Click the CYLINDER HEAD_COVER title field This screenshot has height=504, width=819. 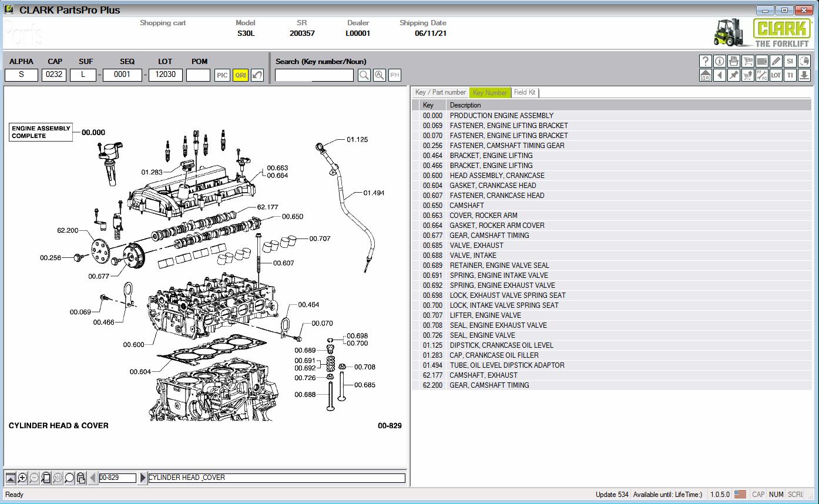[x=276, y=478]
